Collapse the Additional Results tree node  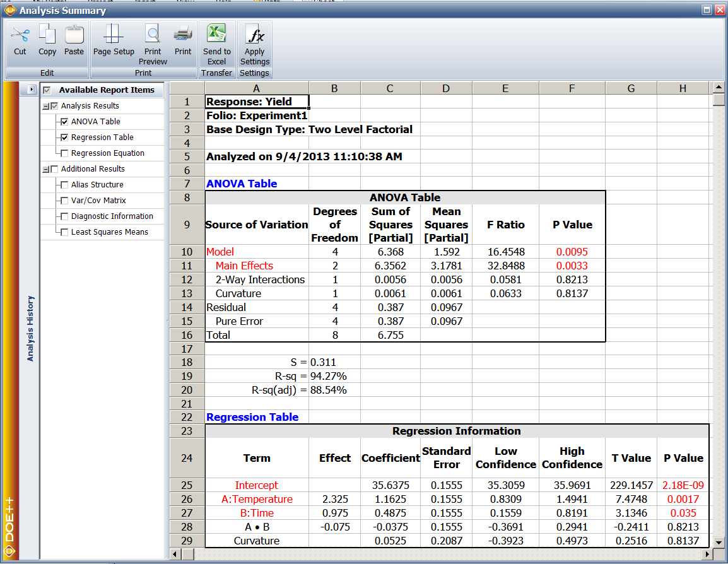click(x=45, y=170)
